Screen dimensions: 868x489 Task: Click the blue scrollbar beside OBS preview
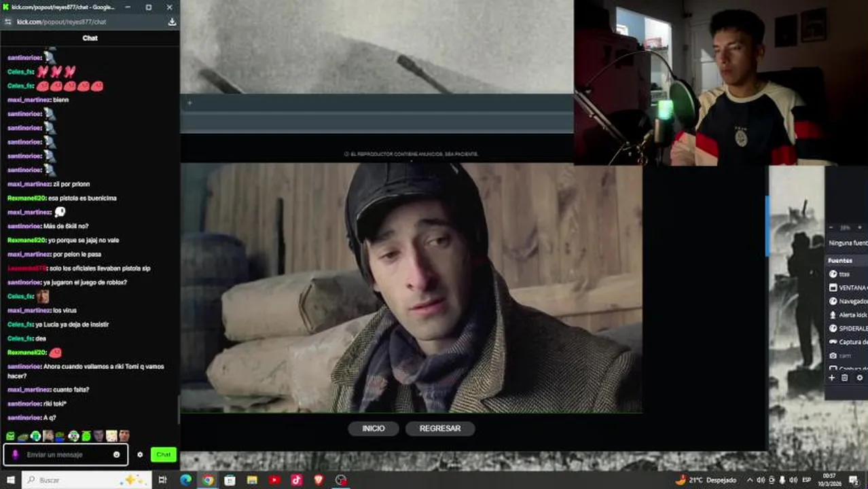(767, 226)
